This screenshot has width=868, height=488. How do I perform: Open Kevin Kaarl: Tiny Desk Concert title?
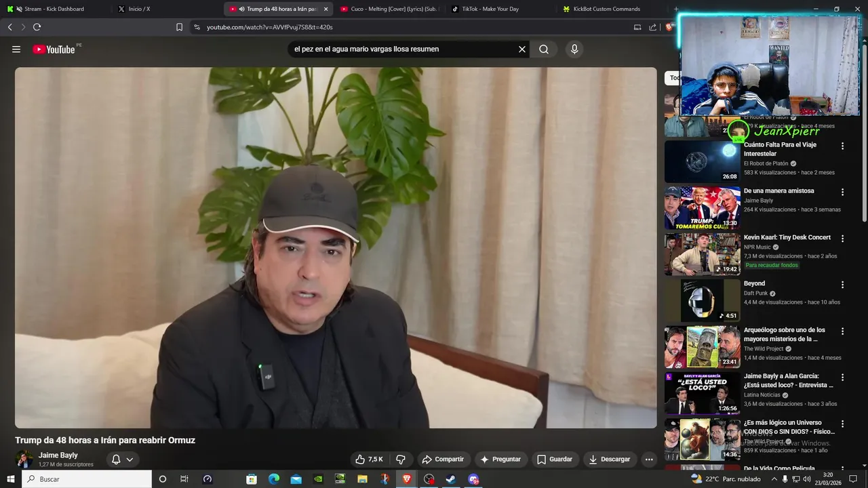coord(787,237)
